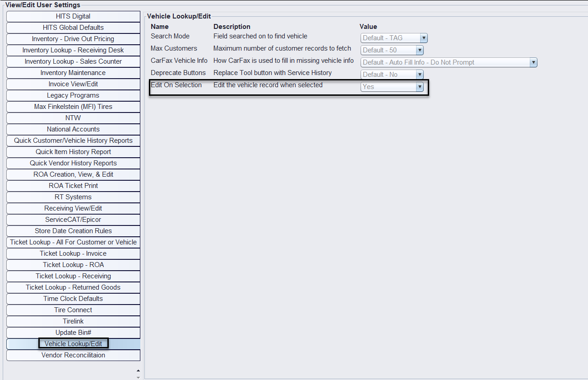Open ServiceCAT/Epicor settings

click(x=73, y=220)
